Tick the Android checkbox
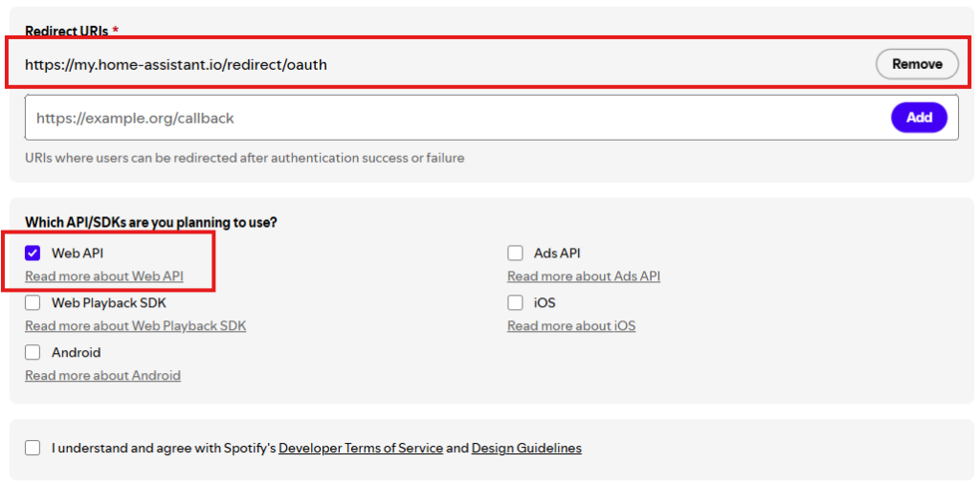 pyautogui.click(x=33, y=353)
